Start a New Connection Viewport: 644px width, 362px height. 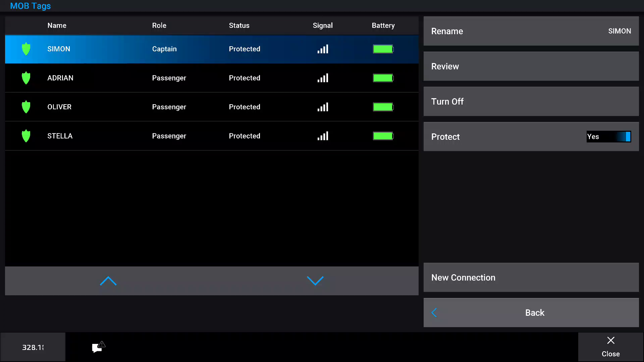pyautogui.click(x=531, y=277)
